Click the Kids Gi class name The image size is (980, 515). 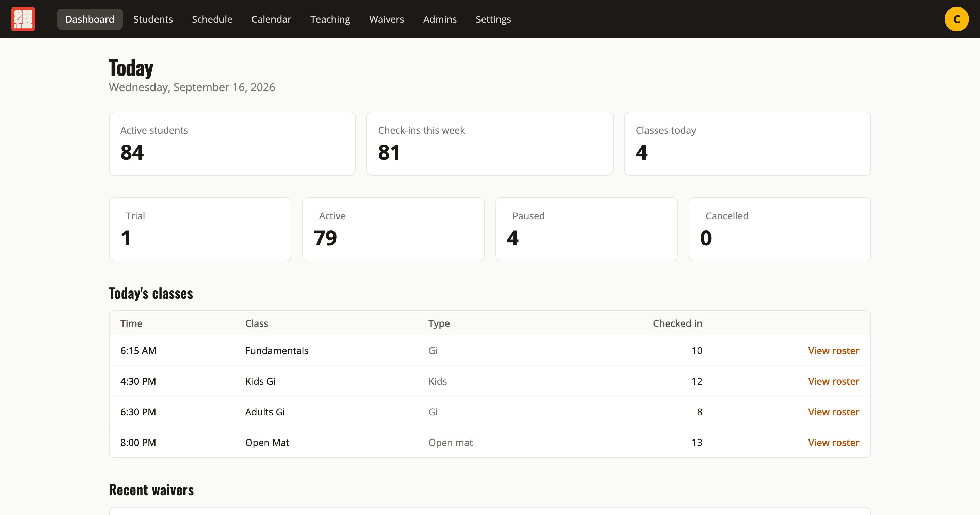pos(260,381)
